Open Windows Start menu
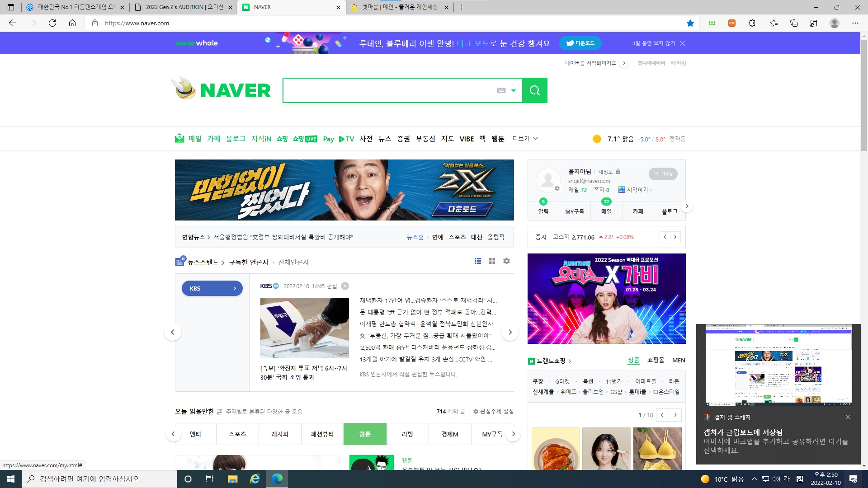 [11, 479]
